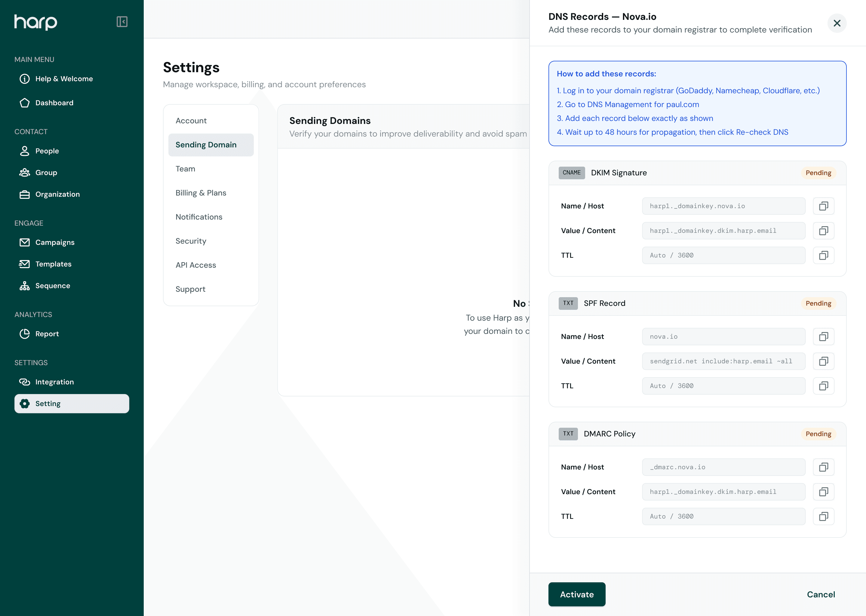866x616 pixels.
Task: Open the API Access settings tab
Action: point(211,265)
